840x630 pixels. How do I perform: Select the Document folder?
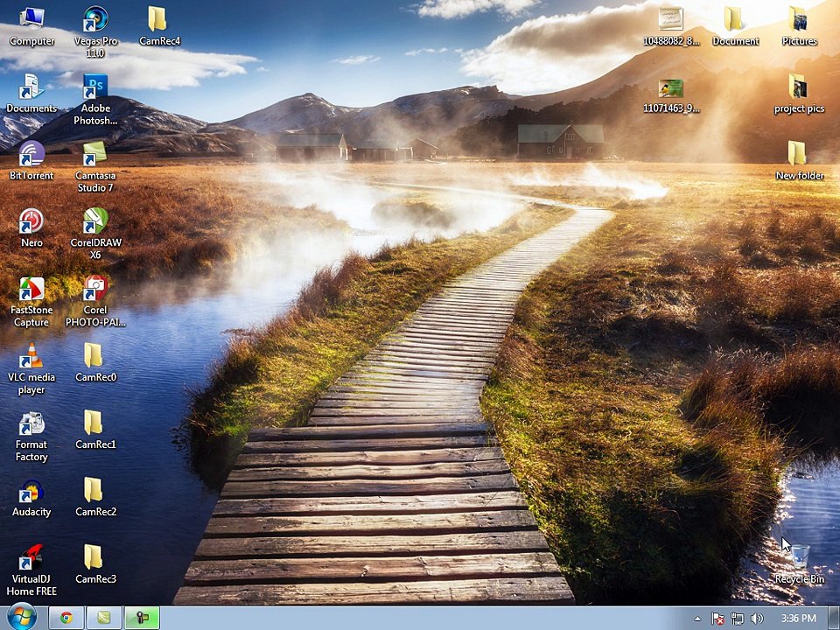[x=736, y=27]
